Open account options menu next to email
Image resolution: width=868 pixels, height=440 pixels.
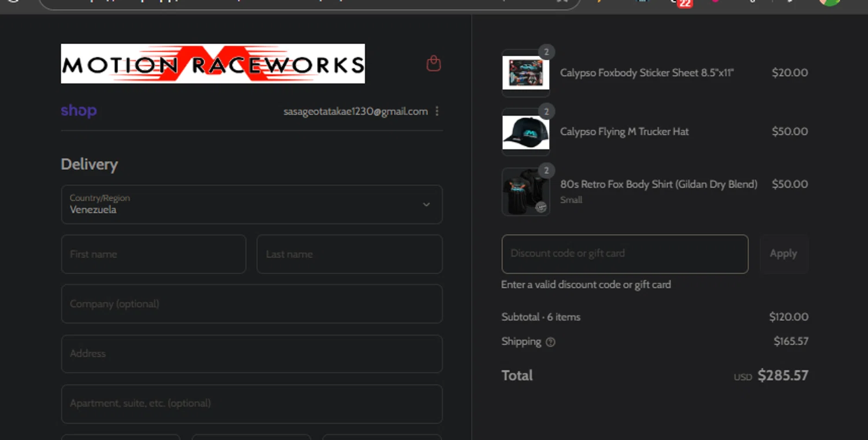pos(437,111)
